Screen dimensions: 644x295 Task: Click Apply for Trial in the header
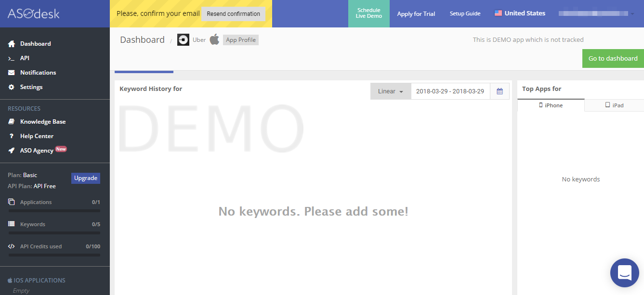coord(416,14)
